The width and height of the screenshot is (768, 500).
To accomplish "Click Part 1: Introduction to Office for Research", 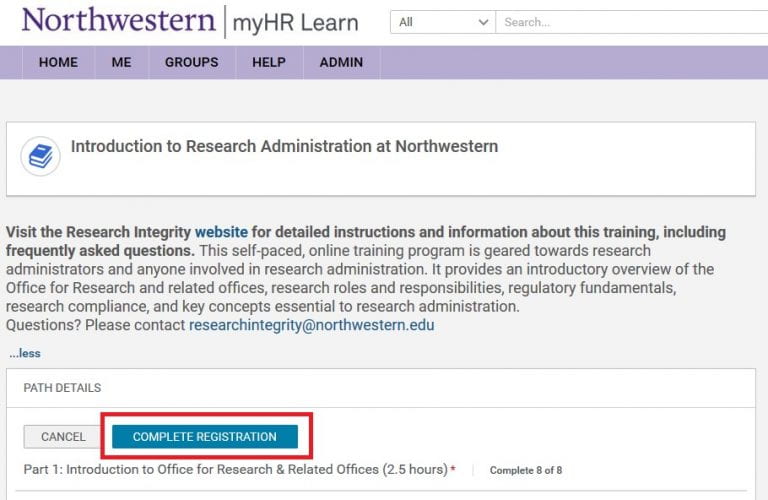I will [236, 469].
